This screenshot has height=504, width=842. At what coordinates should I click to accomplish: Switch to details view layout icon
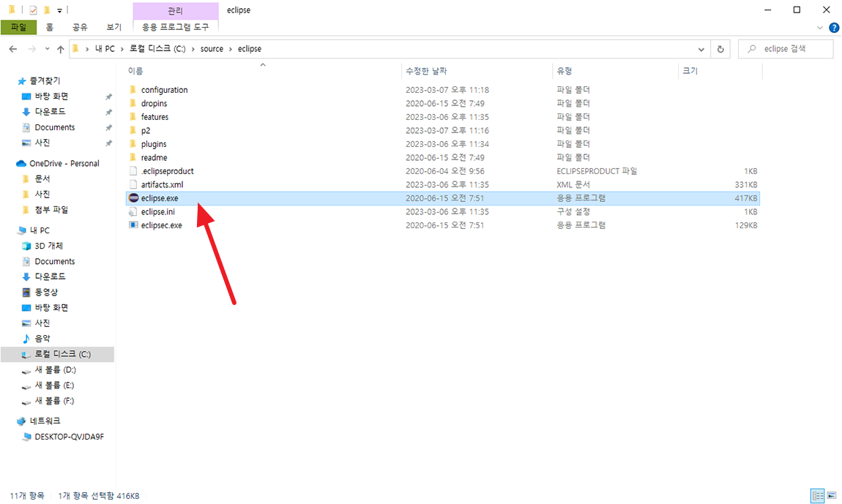coord(817,495)
